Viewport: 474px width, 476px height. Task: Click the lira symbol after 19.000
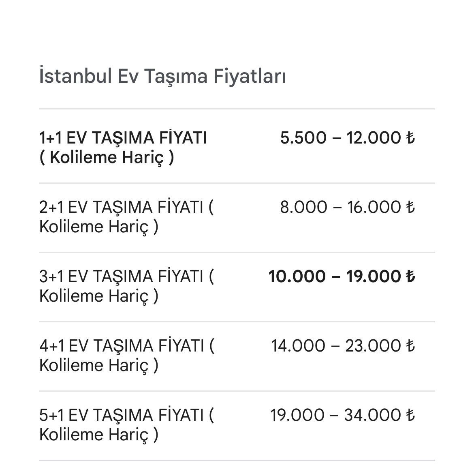(410, 277)
